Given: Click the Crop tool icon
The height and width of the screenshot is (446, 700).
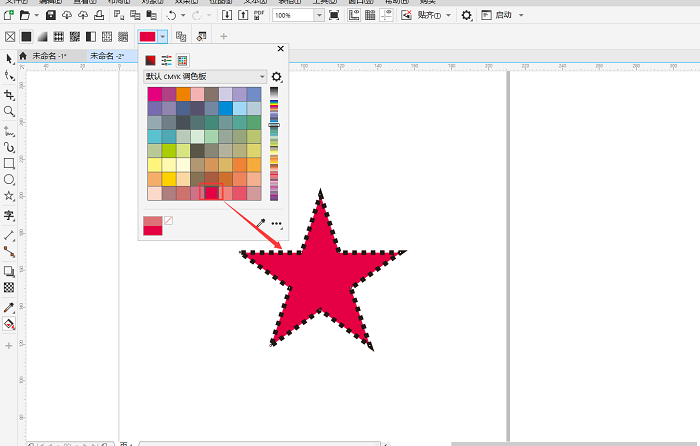Looking at the screenshot, I should tap(9, 93).
